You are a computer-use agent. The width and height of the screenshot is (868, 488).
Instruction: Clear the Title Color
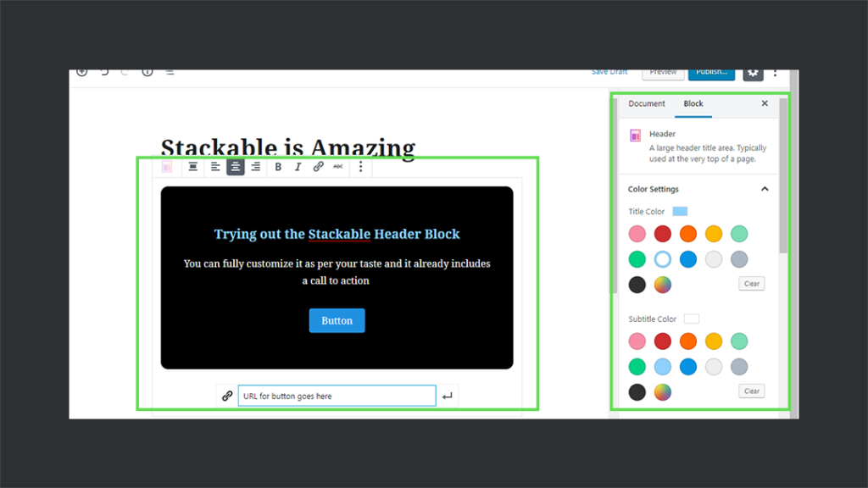(751, 283)
